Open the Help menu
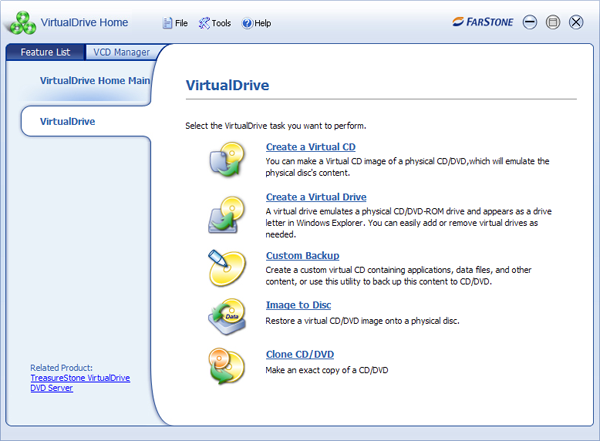 coord(256,23)
